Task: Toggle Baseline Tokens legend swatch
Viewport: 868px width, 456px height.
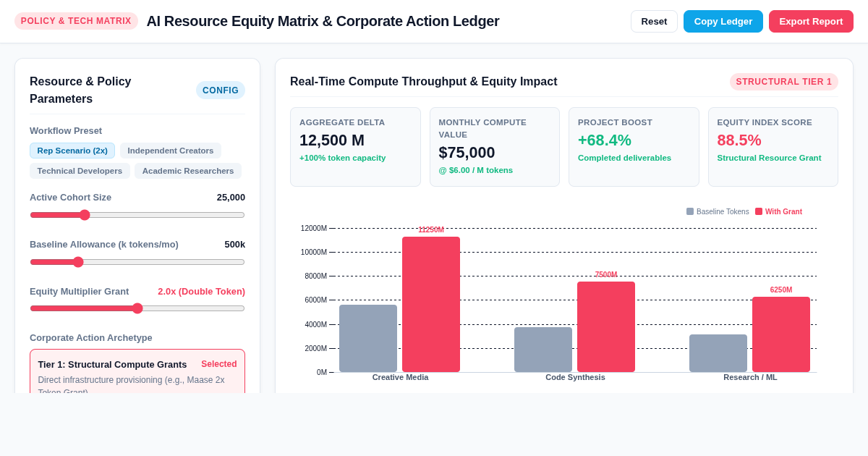Action: coord(690,211)
